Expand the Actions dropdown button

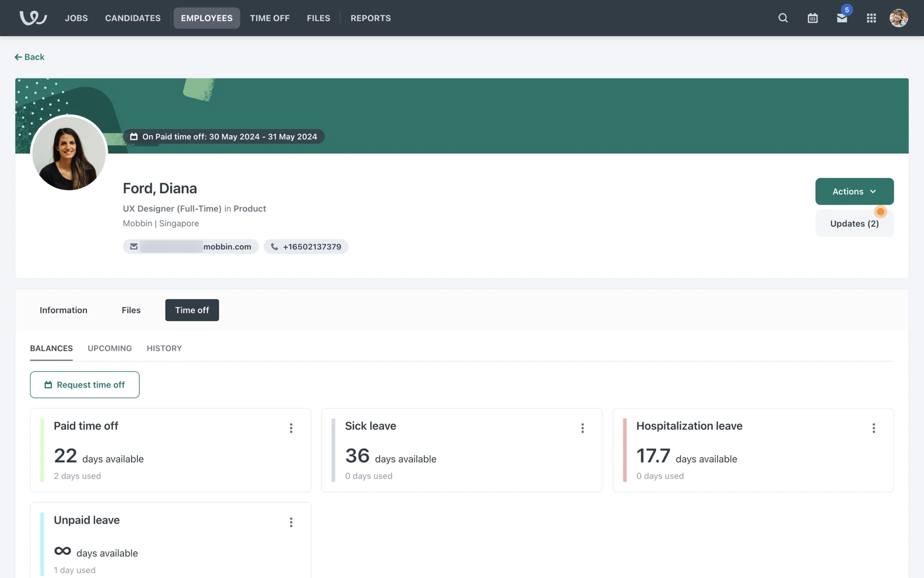(854, 191)
